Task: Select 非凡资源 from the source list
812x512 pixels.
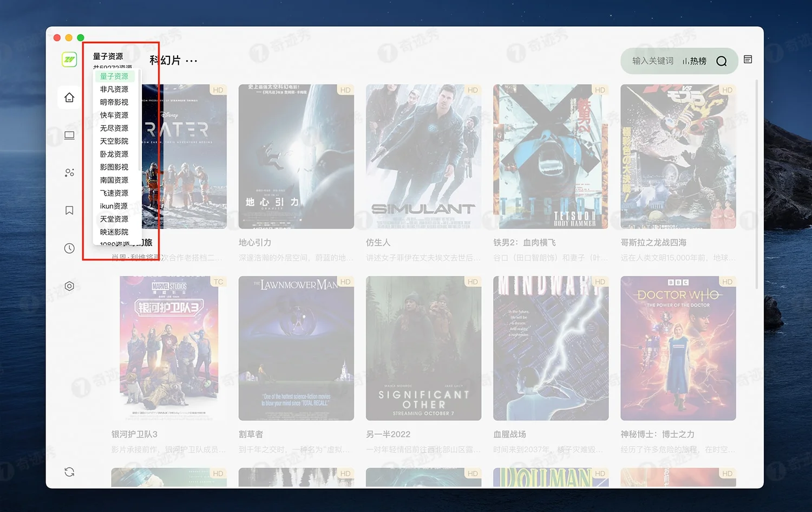Action: pyautogui.click(x=114, y=89)
